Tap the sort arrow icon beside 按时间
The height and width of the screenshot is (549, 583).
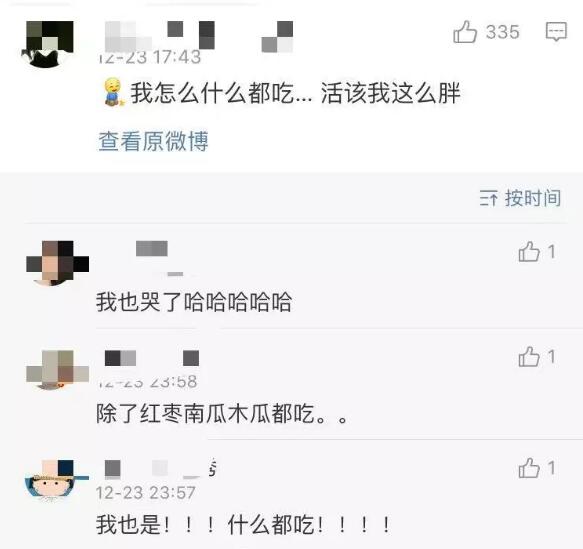tap(488, 198)
